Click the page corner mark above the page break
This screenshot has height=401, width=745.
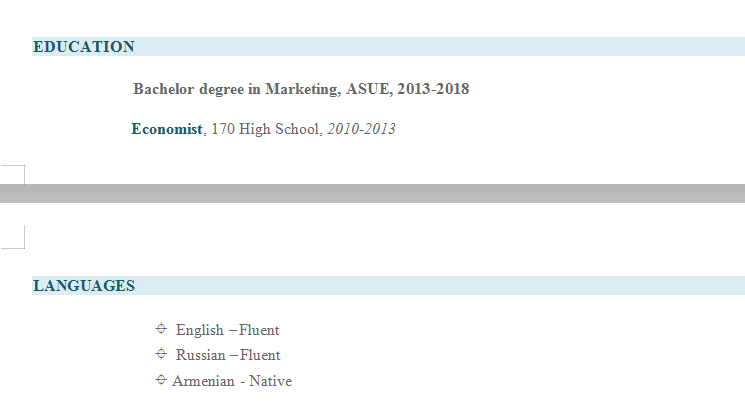(x=14, y=175)
